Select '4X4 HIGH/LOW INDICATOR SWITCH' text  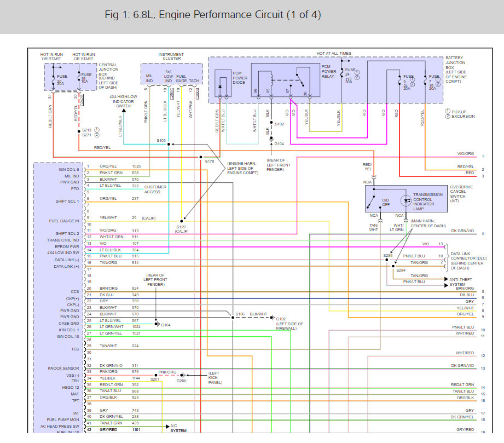tap(123, 101)
